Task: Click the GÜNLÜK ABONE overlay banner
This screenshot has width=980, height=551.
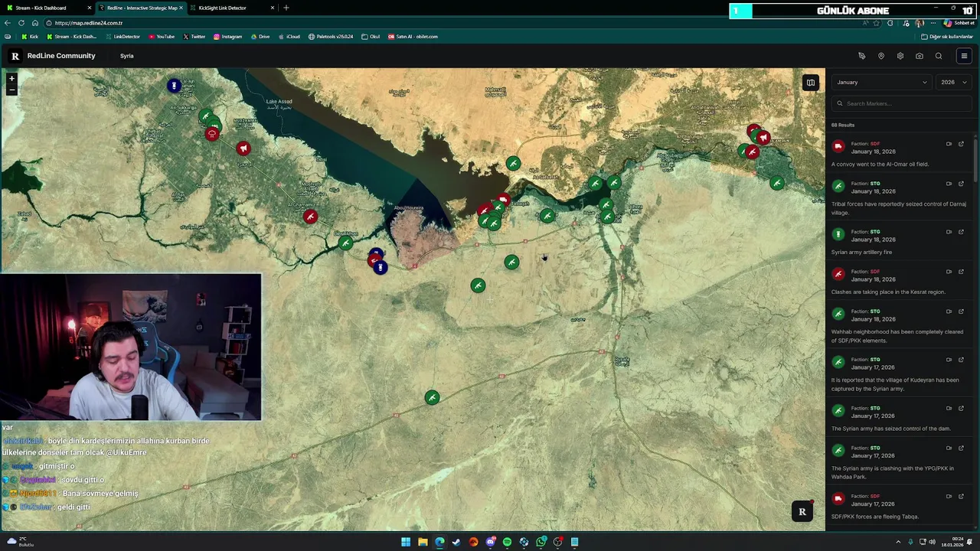Action: click(x=853, y=11)
